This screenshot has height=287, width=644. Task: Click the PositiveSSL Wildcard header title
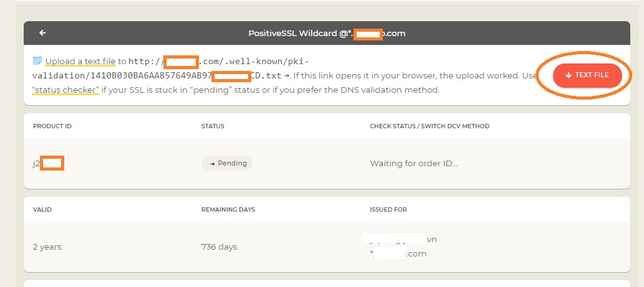coord(327,33)
